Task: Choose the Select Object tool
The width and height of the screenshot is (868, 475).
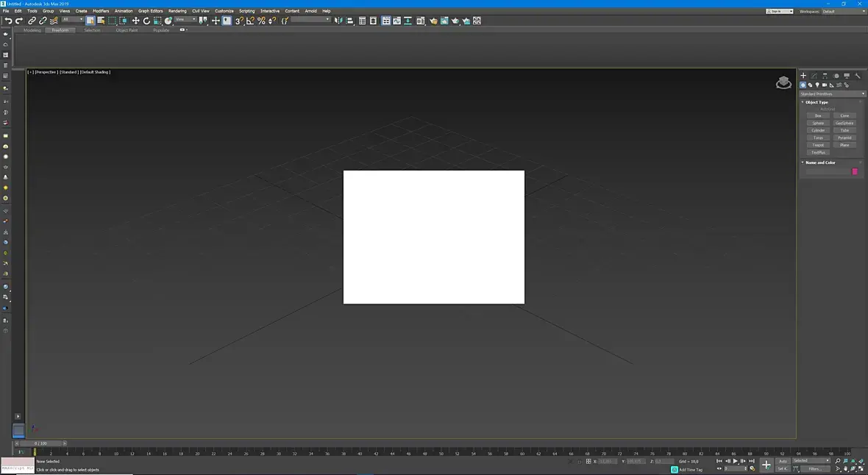Action: click(90, 21)
